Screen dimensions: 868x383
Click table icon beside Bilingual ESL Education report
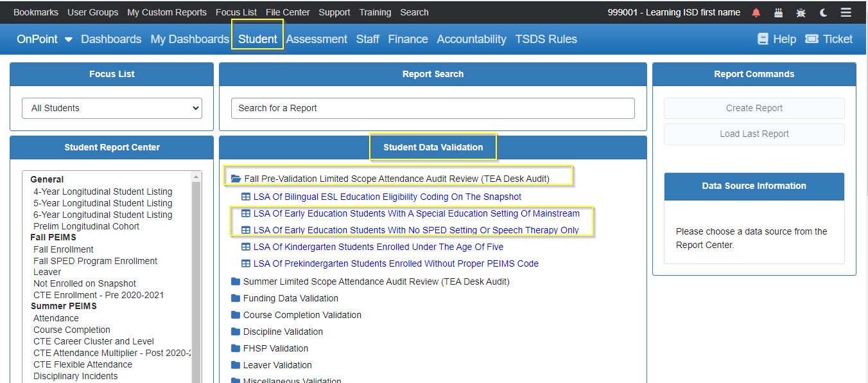click(x=245, y=197)
